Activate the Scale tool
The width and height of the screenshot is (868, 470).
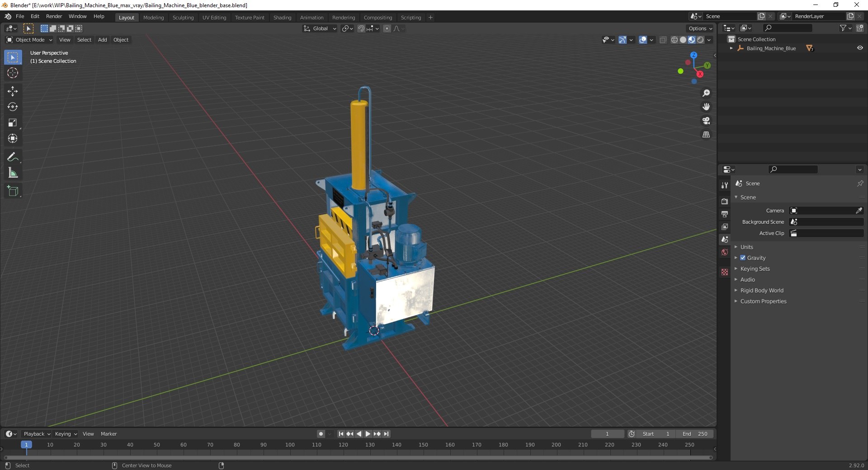[13, 122]
